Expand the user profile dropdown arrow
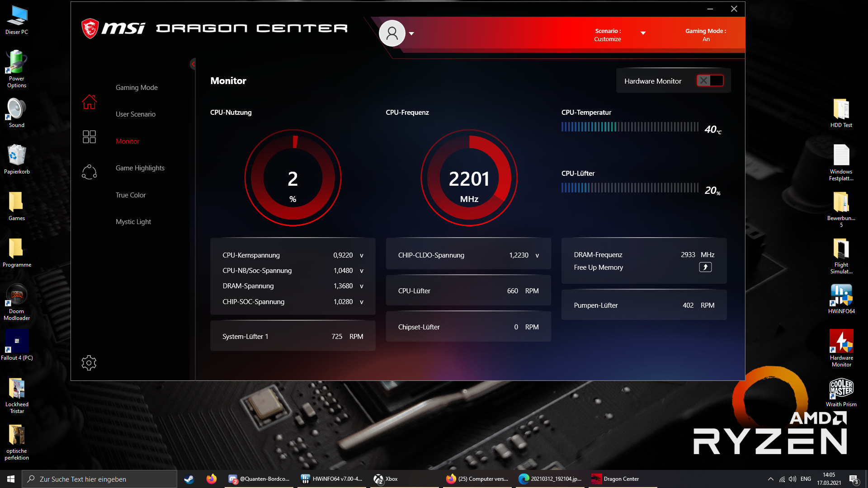The width and height of the screenshot is (868, 488). [411, 33]
